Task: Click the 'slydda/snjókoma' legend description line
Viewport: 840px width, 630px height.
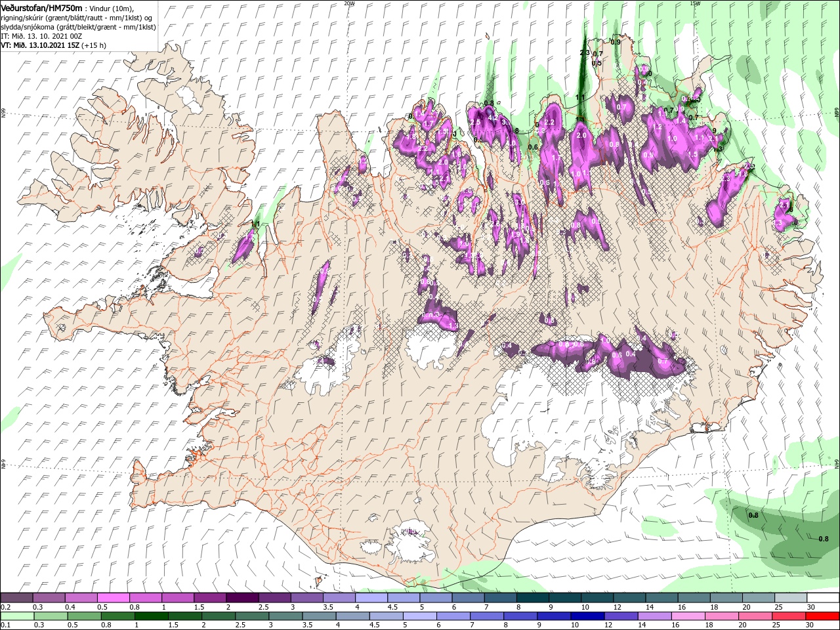Action: point(77,26)
